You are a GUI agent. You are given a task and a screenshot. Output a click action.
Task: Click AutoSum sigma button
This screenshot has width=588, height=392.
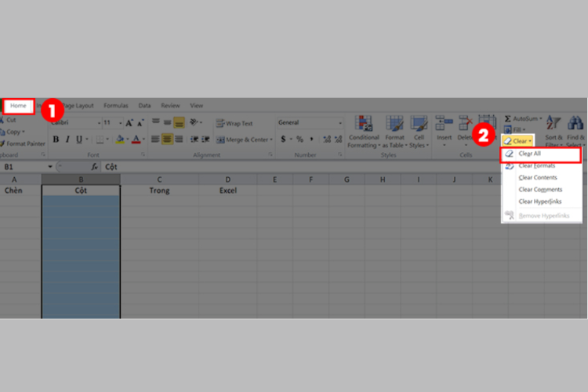pyautogui.click(x=523, y=118)
